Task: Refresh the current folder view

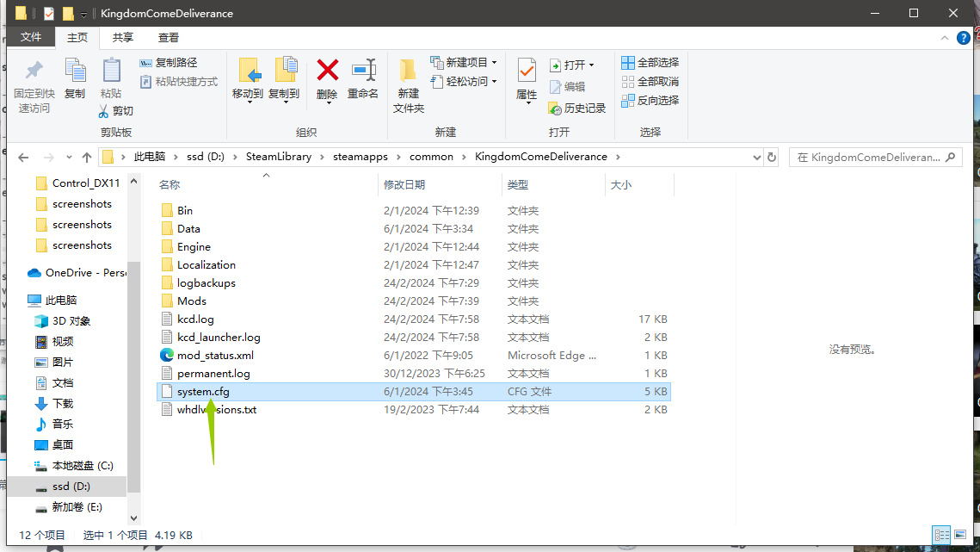Action: coord(772,157)
